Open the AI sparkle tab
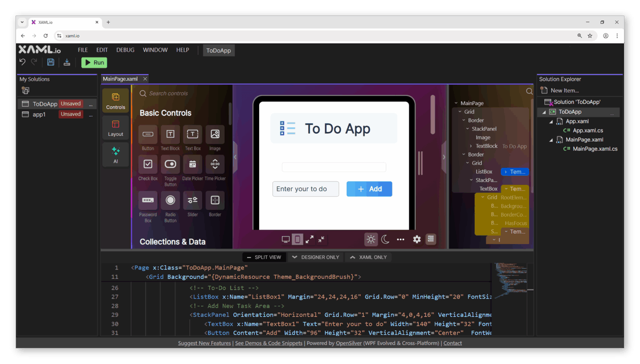Image resolution: width=640 pixels, height=364 pixels. tap(116, 155)
